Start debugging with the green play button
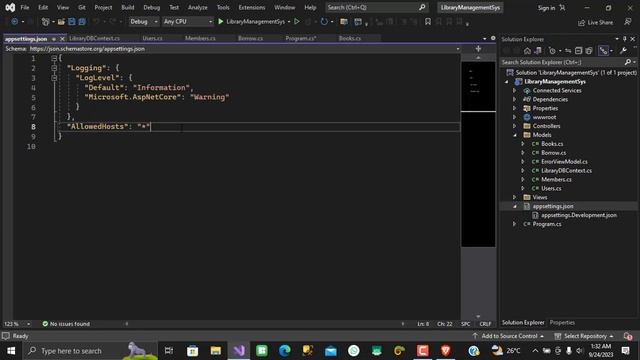The width and height of the screenshot is (640, 360). (221, 22)
